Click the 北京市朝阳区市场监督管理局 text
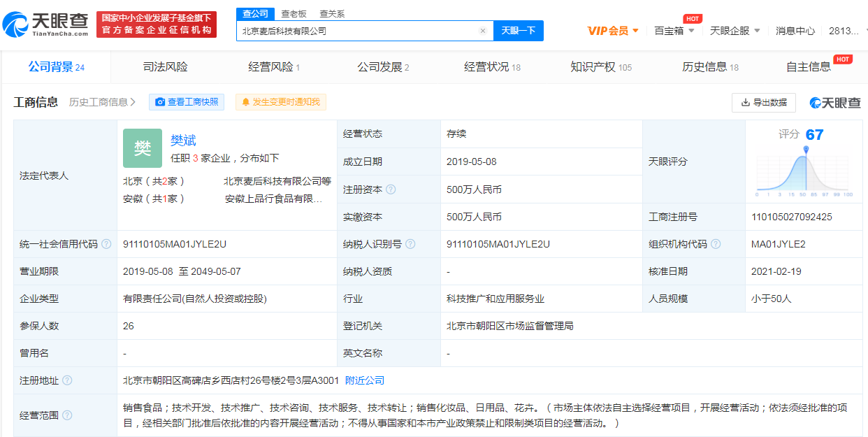Image resolution: width=868 pixels, height=437 pixels. click(510, 326)
